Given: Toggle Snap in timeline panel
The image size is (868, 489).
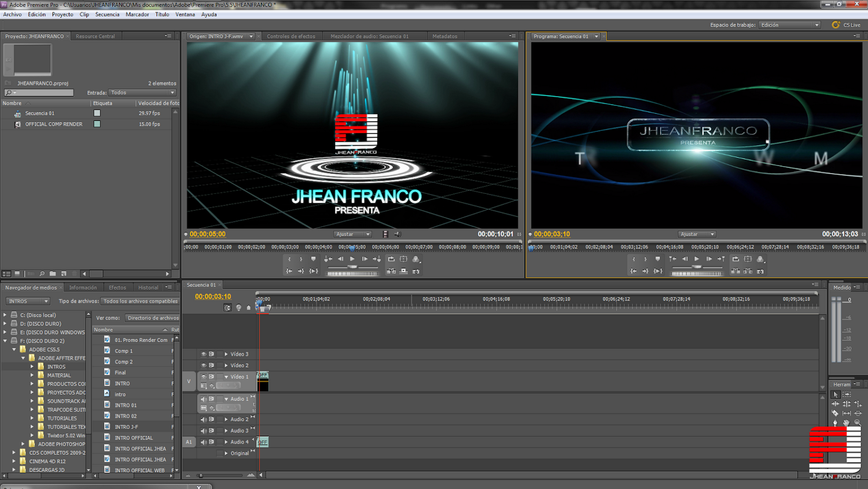Looking at the screenshot, I should [x=227, y=307].
